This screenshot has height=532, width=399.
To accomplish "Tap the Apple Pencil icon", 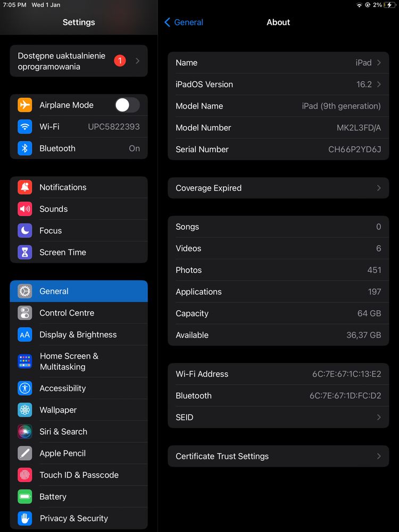I will [25, 453].
